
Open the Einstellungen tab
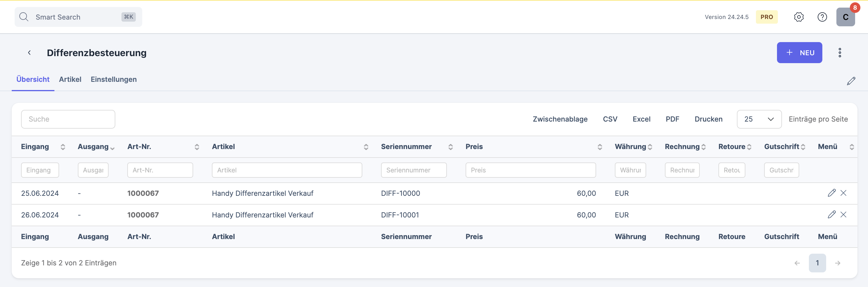[114, 79]
